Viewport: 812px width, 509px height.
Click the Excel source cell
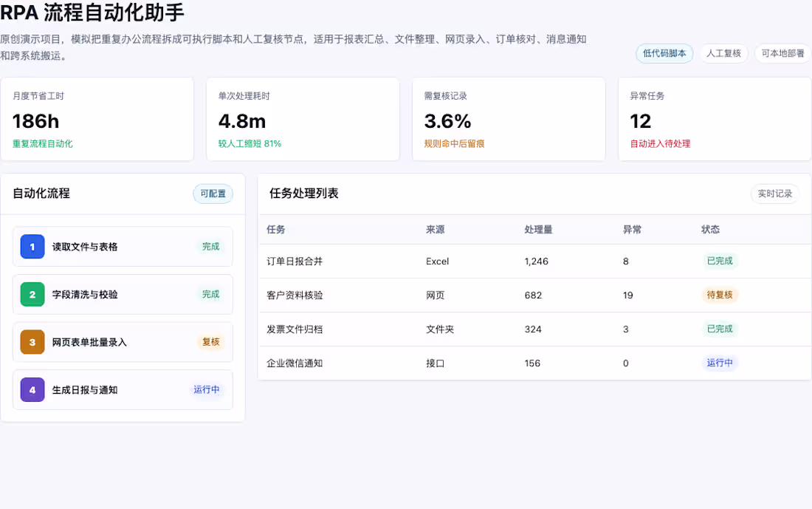[x=437, y=262]
